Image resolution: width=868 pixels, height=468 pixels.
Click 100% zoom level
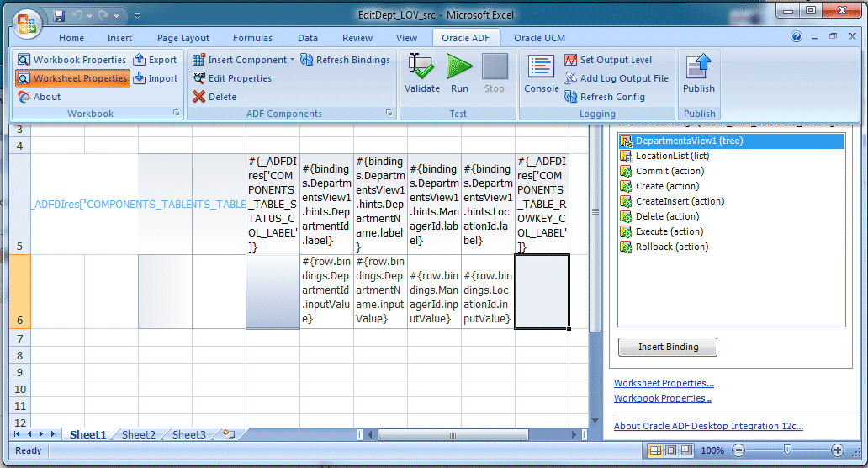pos(712,451)
